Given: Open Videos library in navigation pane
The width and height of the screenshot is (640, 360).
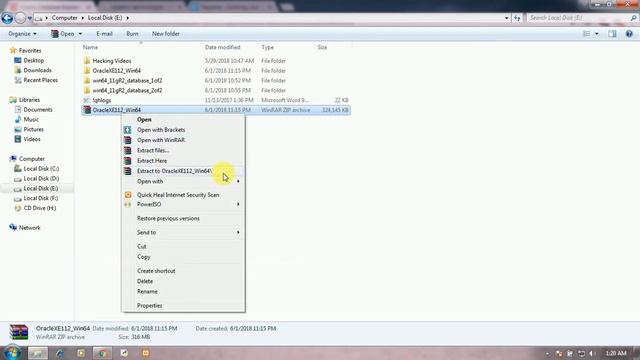Looking at the screenshot, I should coord(32,139).
